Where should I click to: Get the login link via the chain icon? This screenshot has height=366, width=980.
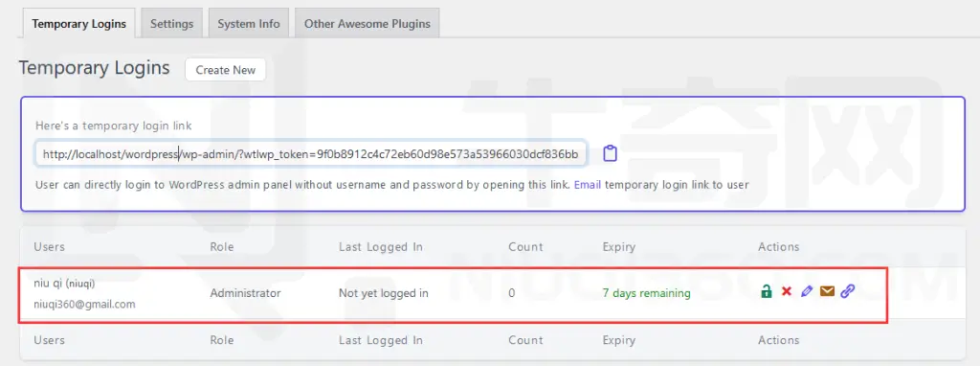[x=848, y=291]
